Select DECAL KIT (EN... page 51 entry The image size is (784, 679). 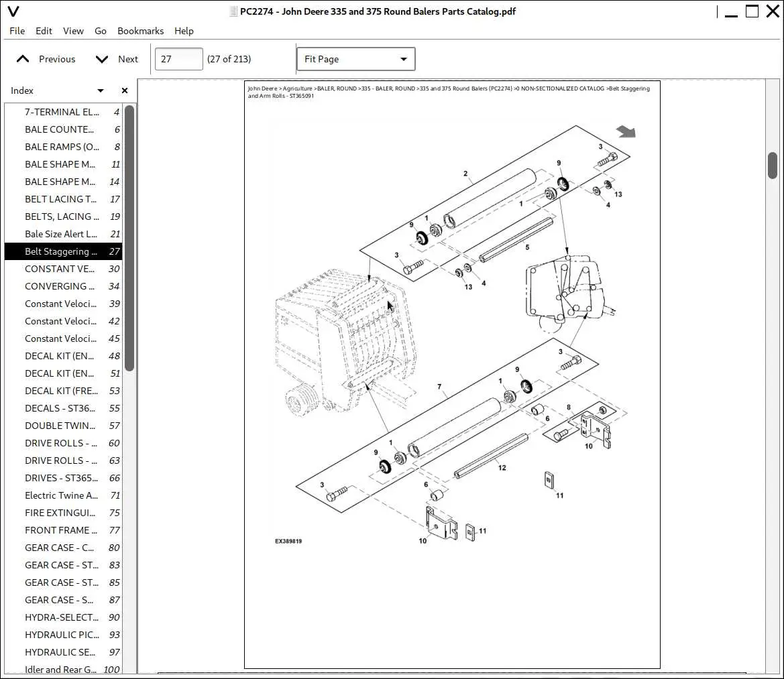(x=64, y=374)
